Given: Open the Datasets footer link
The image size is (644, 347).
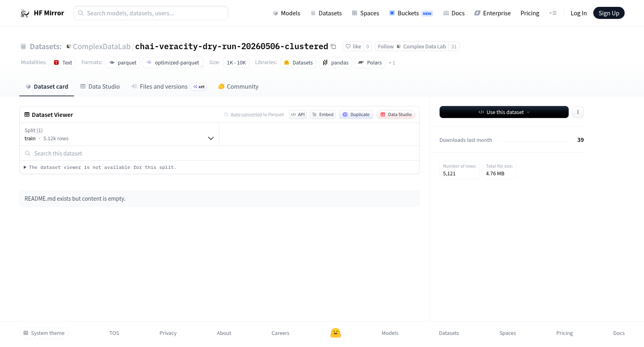Looking at the screenshot, I should [449, 333].
